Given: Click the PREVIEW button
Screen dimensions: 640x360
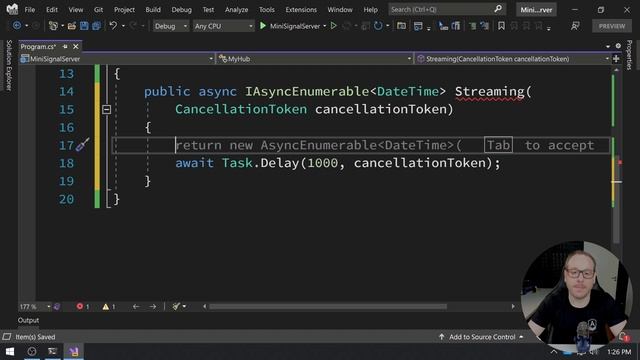Looking at the screenshot, I should 611,26.
